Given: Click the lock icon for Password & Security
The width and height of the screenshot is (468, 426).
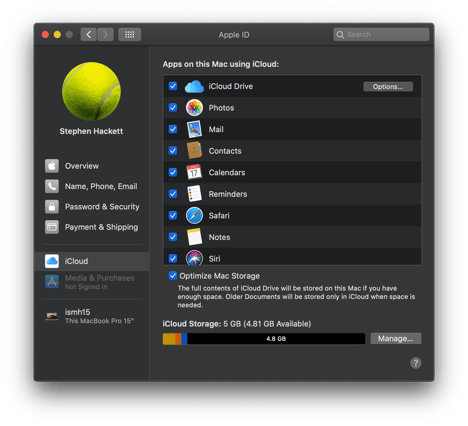Looking at the screenshot, I should coord(52,207).
